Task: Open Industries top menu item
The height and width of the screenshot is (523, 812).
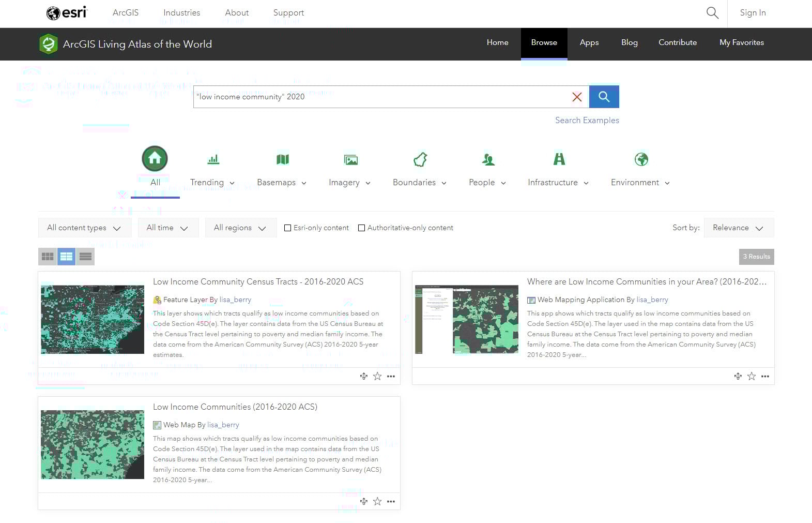Action: pos(181,13)
